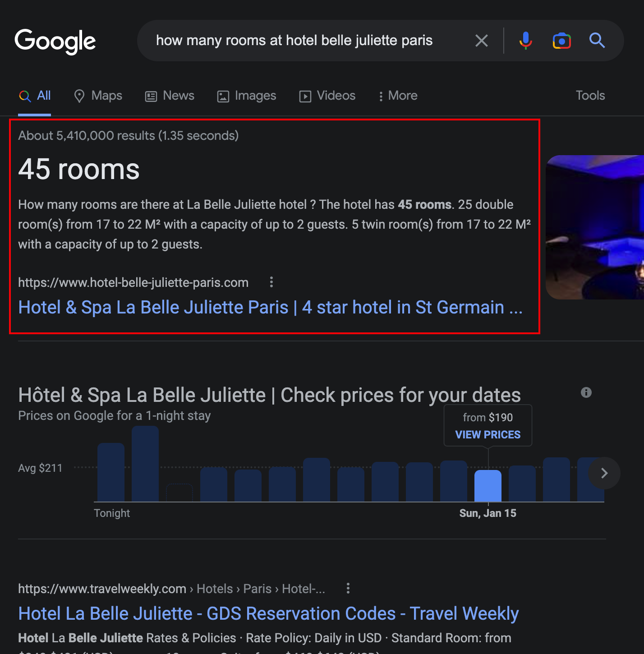
Task: Open three-dot menu beside hotel-belle-juliette-paris.com
Action: [271, 282]
